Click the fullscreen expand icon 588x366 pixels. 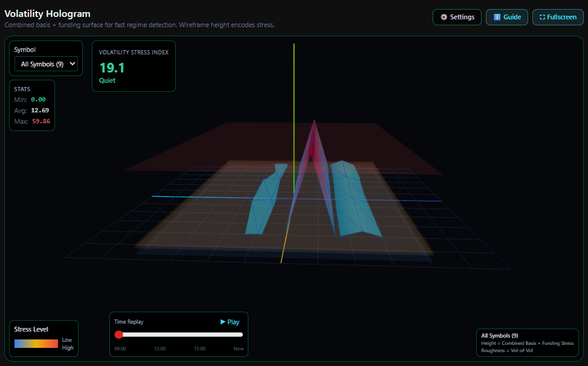coord(543,17)
